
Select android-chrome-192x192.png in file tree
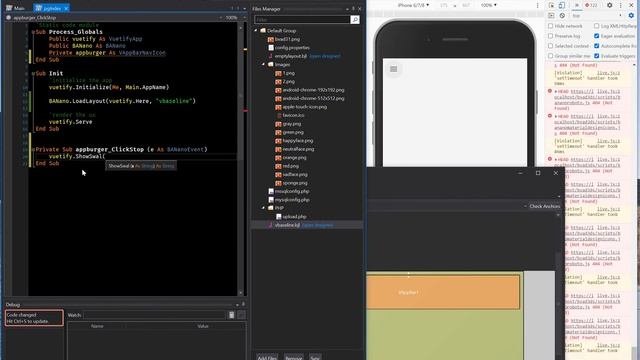(x=313, y=90)
